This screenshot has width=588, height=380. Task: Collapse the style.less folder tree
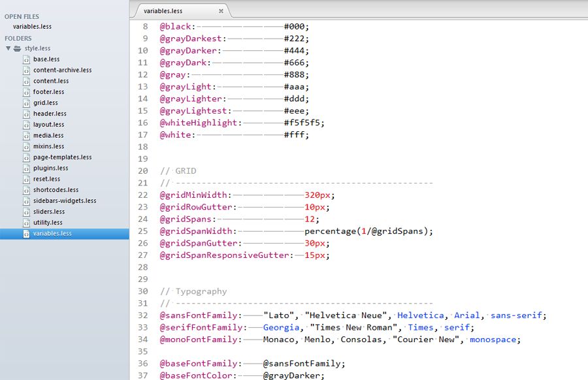click(x=8, y=48)
